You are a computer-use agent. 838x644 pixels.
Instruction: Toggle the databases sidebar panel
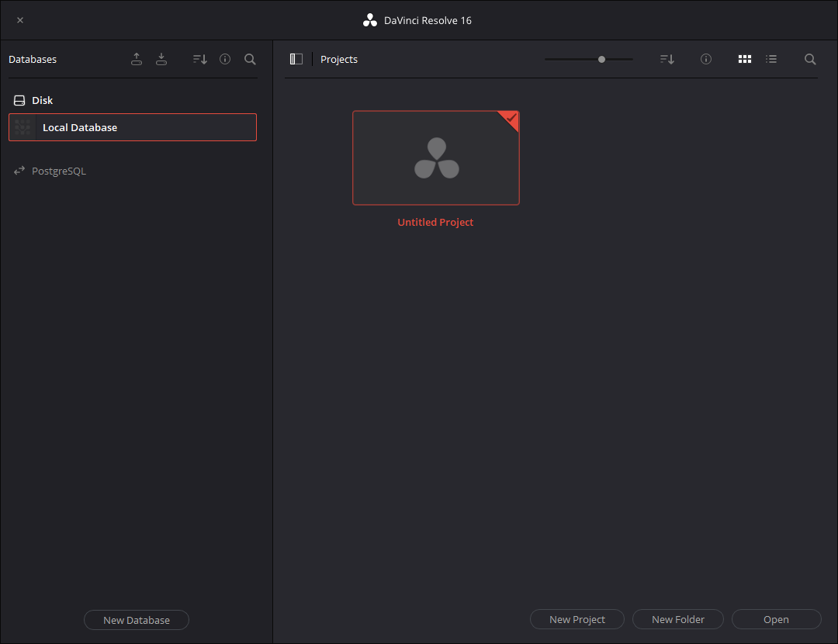(296, 59)
